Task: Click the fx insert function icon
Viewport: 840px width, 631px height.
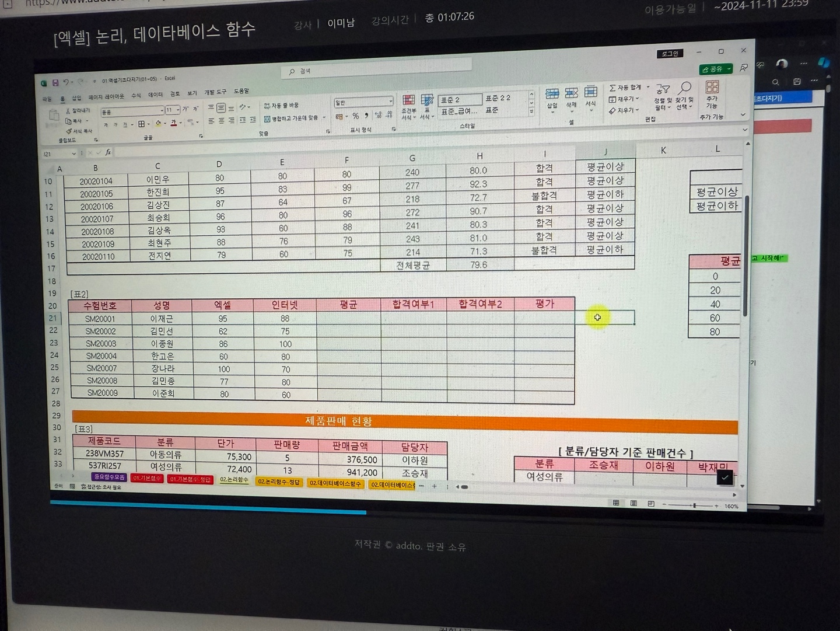Action: click(x=108, y=152)
